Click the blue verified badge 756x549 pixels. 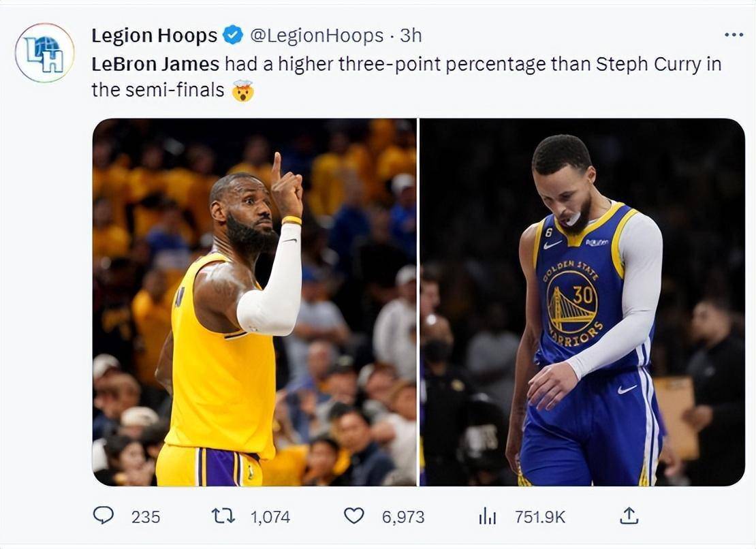click(234, 35)
